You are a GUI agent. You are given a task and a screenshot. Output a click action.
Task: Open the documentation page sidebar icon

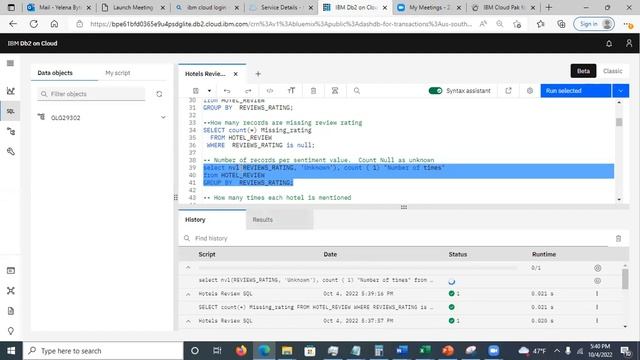(x=11, y=311)
